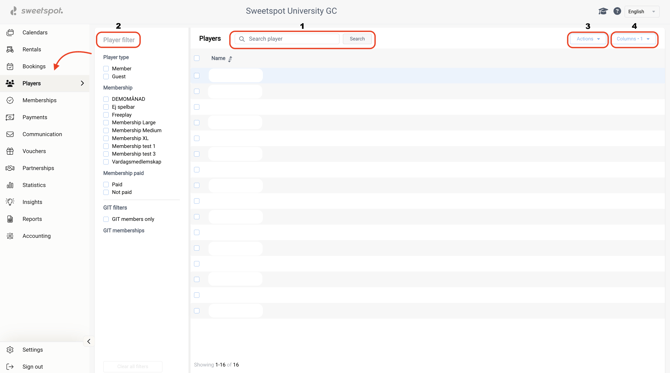Click the Sign out link
The height and width of the screenshot is (373, 670).
32,367
